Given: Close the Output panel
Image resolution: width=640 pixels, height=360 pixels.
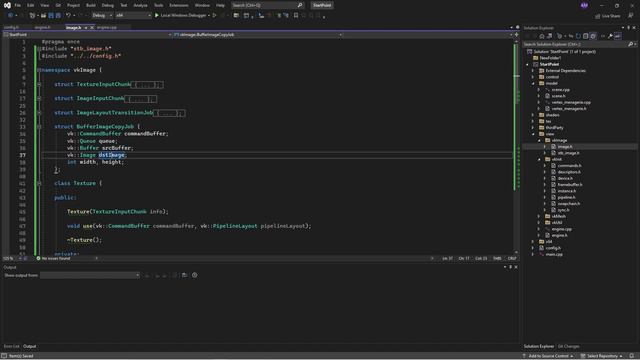Looking at the screenshot, I should pos(516,267).
